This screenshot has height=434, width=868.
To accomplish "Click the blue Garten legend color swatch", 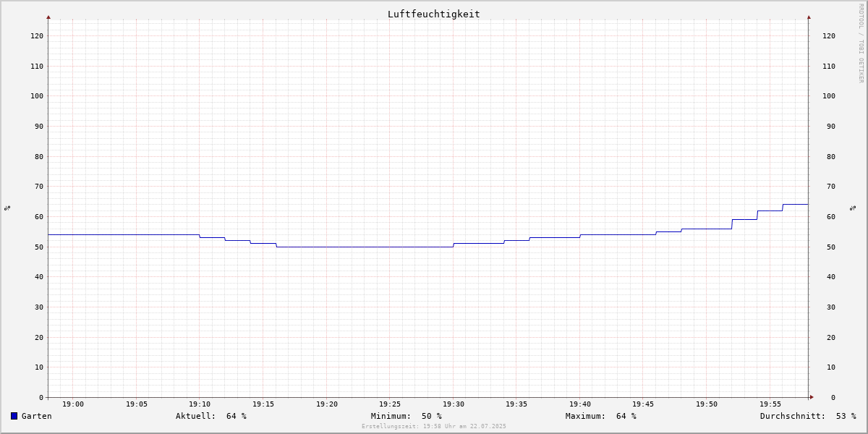I will pos(14,416).
